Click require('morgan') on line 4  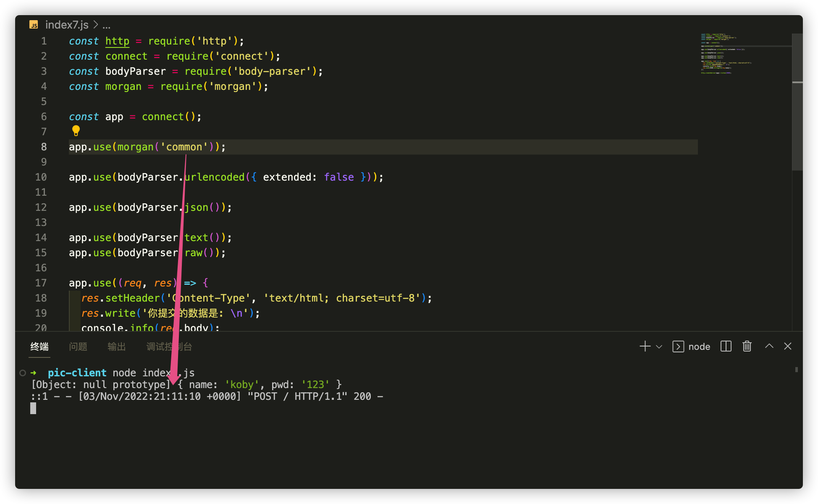[x=211, y=87]
